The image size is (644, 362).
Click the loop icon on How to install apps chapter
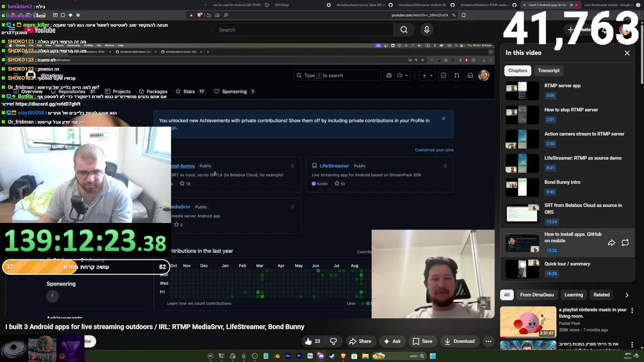point(625,243)
